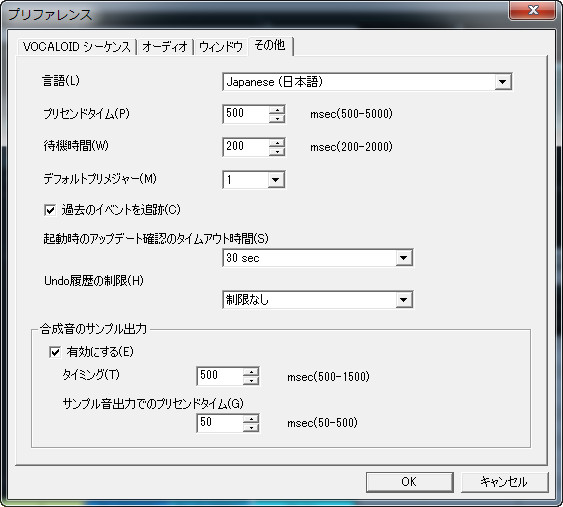Decrease タイミング value with down arrow
This screenshot has height=507, width=563.
tap(251, 381)
